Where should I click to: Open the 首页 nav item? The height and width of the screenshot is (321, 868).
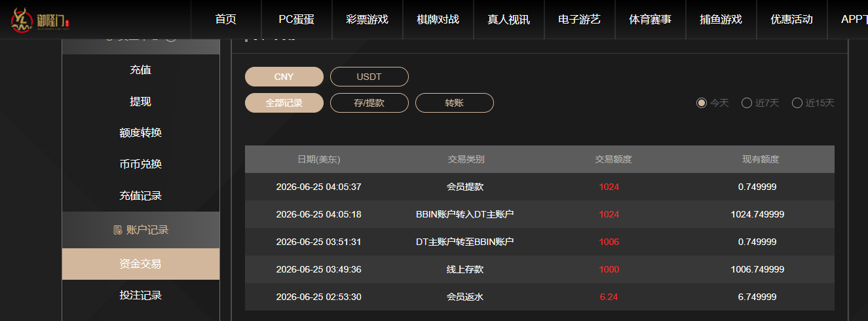[x=225, y=19]
